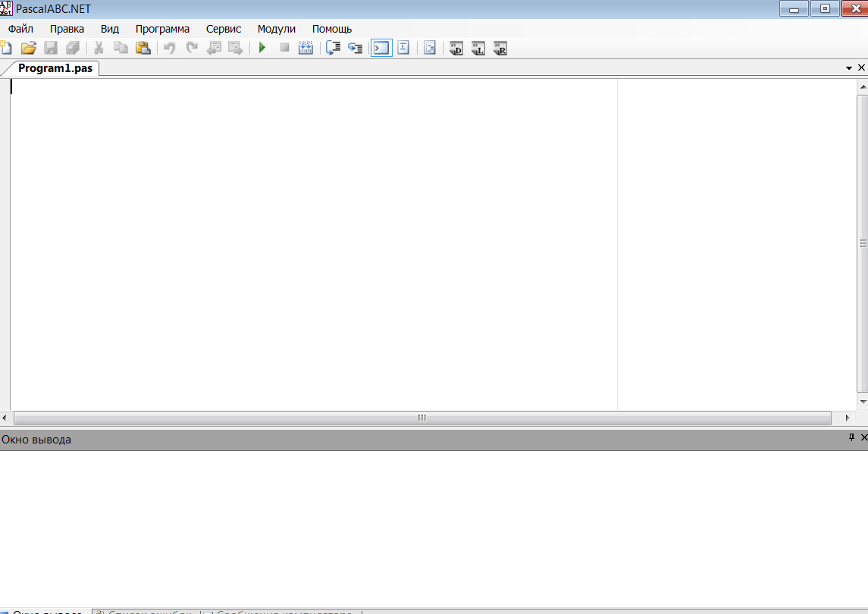Maximize the PascalABC.NET window
Image resolution: width=868 pixels, height=614 pixels.
825,8
